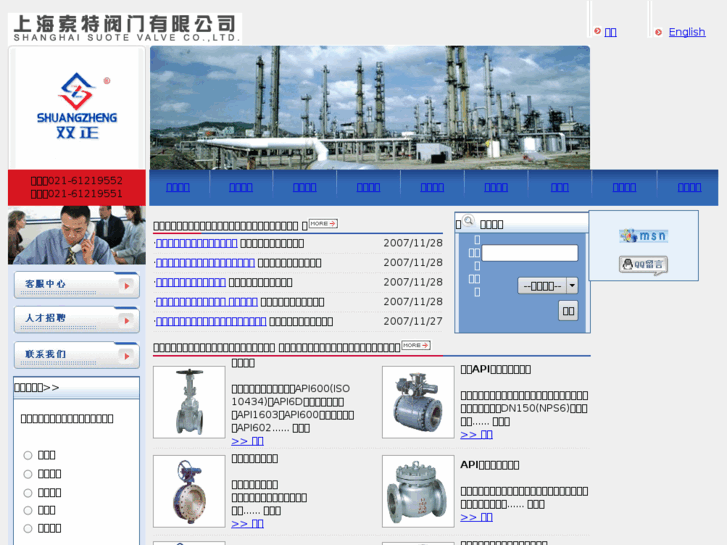This screenshot has width=727, height=545.
Task: Click the red bullet beside English link
Action: click(658, 32)
